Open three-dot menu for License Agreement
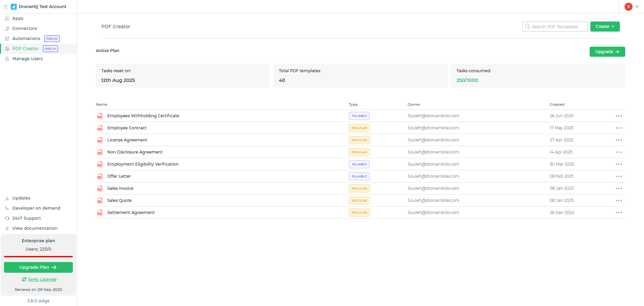The height and width of the screenshot is (306, 644). (x=619, y=140)
